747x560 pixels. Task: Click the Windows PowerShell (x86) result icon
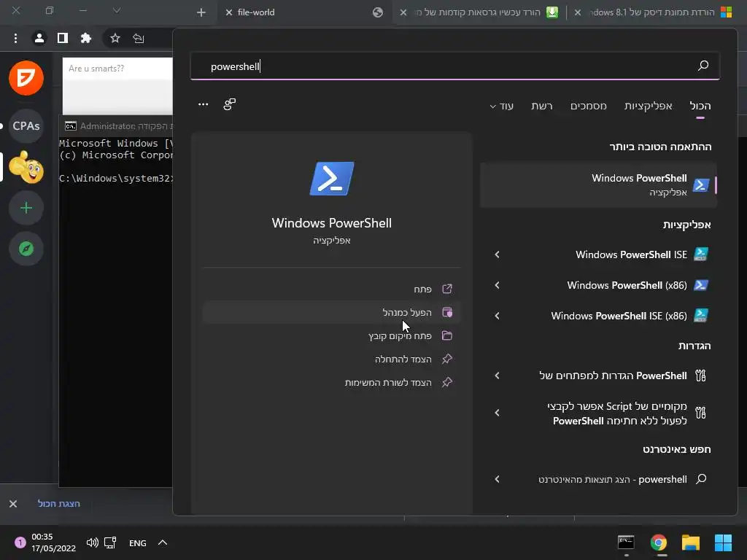coord(701,285)
